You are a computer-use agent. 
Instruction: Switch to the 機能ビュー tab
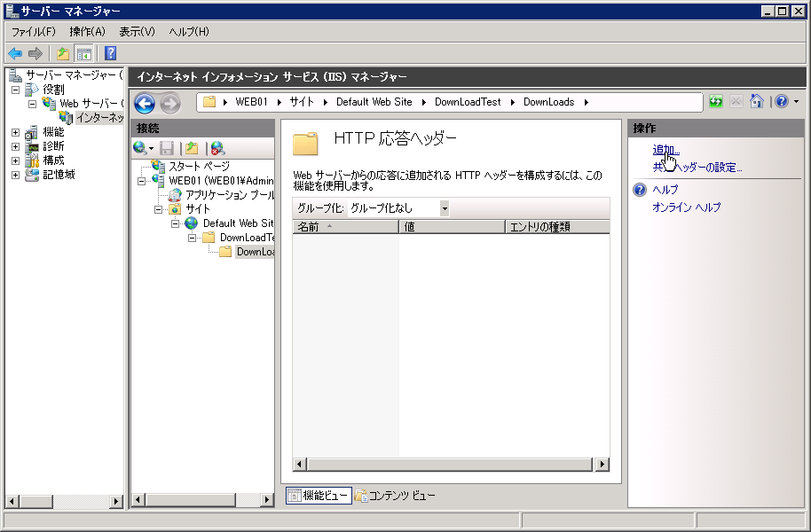tap(319, 496)
